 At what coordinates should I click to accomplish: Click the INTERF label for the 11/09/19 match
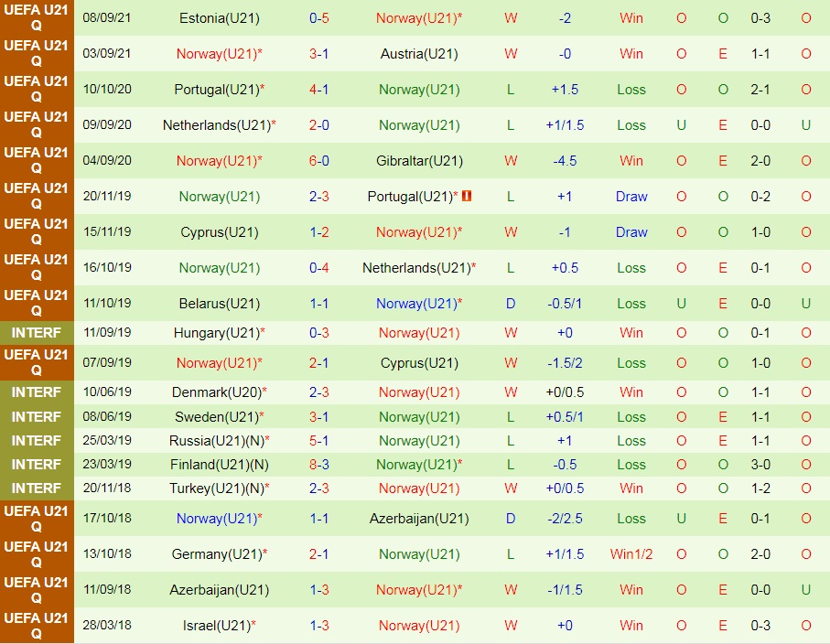(37, 333)
